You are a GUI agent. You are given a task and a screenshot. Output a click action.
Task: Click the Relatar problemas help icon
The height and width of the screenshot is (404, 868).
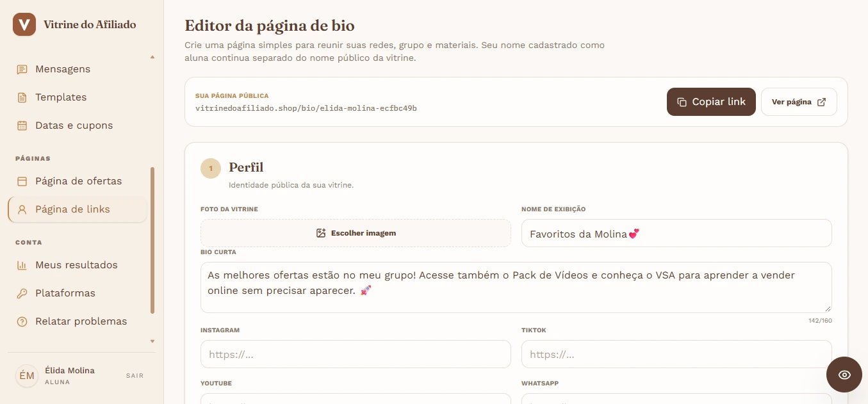22,321
